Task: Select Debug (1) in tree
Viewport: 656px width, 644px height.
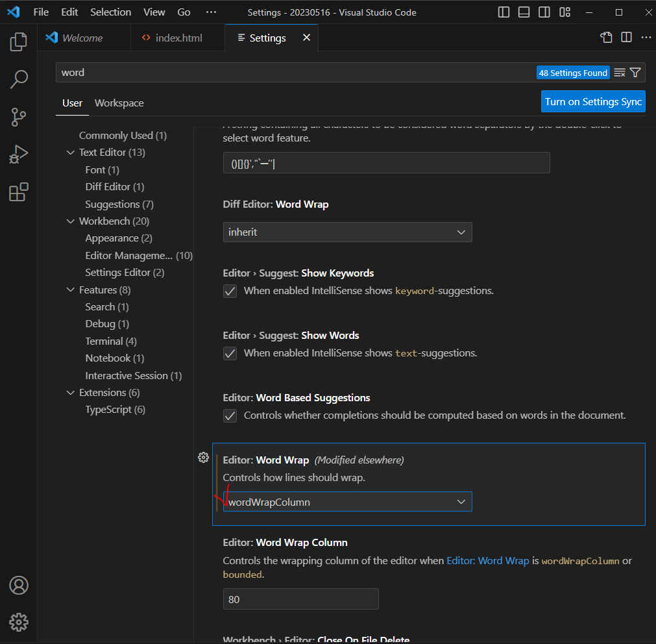Action: (x=107, y=324)
